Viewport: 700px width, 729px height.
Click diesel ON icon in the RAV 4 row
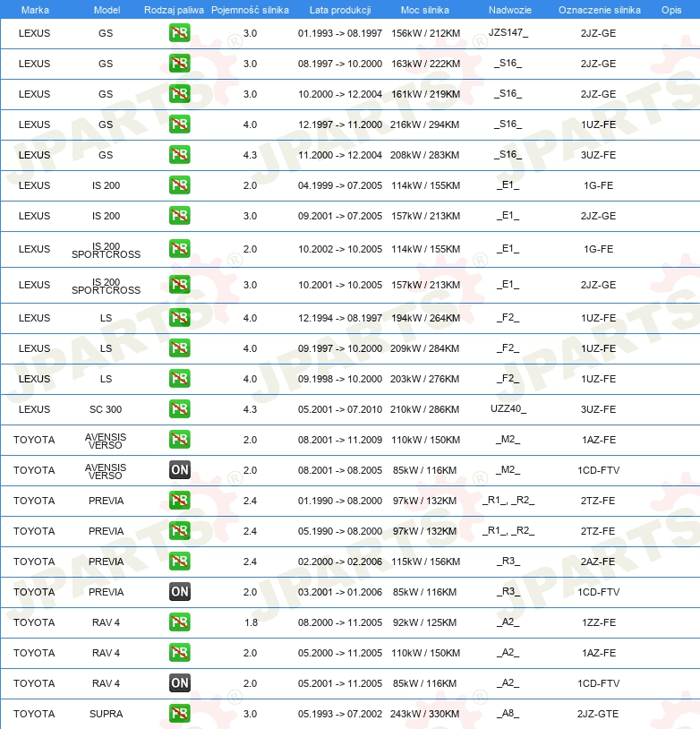point(179,683)
